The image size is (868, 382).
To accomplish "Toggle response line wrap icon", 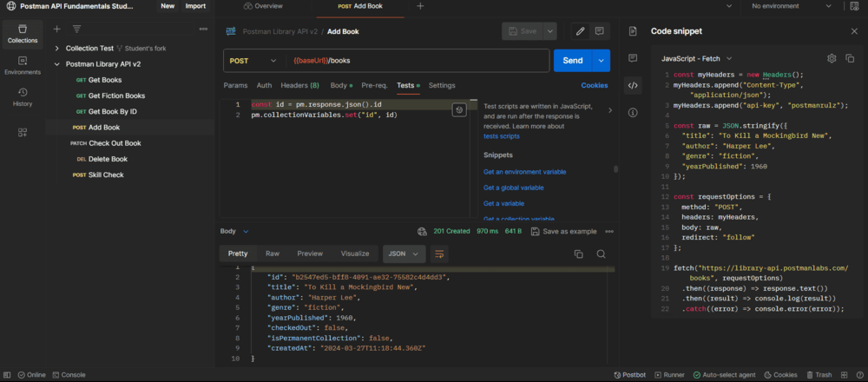I will tap(439, 254).
